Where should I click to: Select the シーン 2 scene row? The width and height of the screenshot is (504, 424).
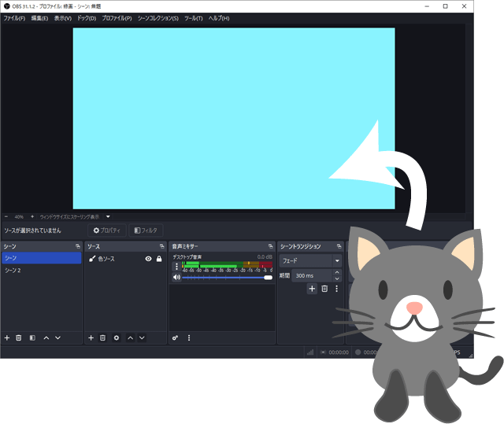(x=41, y=271)
